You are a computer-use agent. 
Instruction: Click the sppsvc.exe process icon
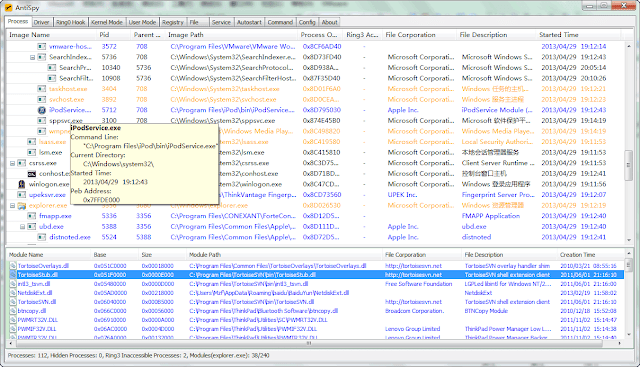pyautogui.click(x=42, y=121)
